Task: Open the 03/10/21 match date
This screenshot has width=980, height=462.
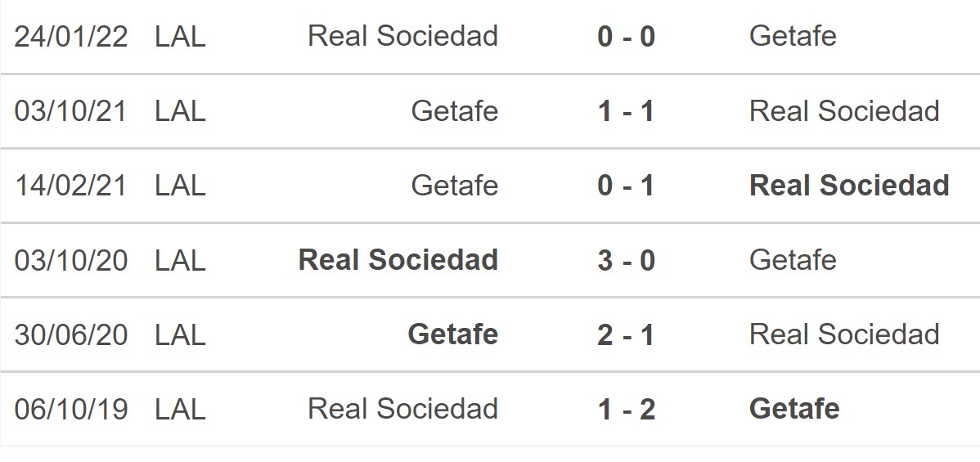Action: coord(71,111)
